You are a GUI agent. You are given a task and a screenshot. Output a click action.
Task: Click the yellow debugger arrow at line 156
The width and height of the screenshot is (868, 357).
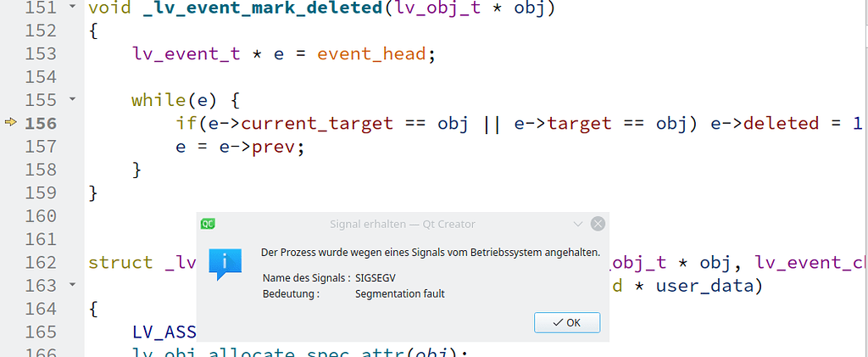[11, 123]
